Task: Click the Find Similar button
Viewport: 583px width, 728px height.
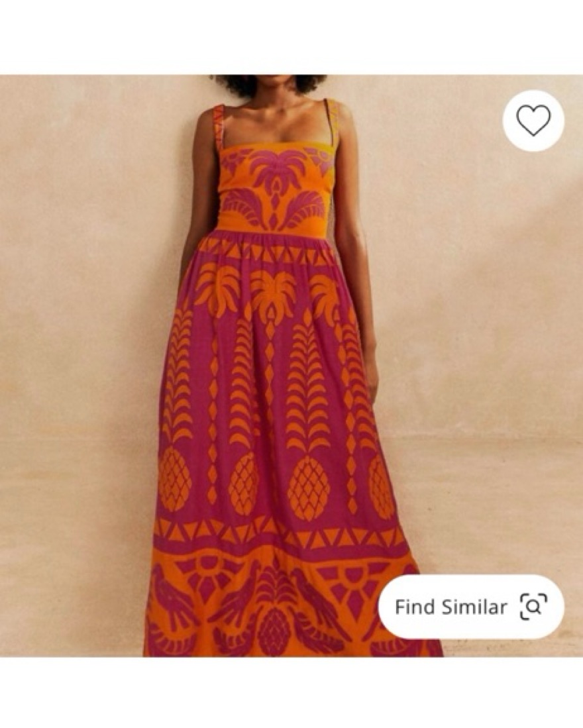Action: (x=471, y=607)
